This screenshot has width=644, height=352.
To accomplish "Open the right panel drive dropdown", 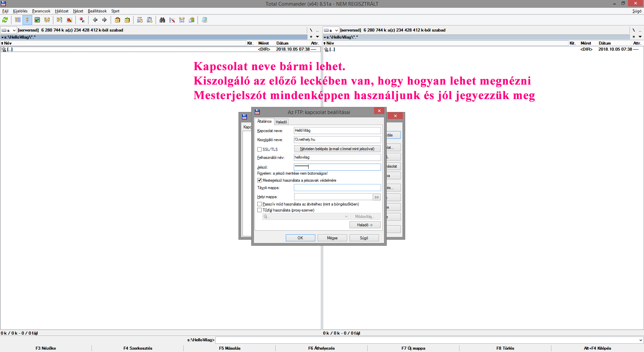I will pyautogui.click(x=331, y=30).
